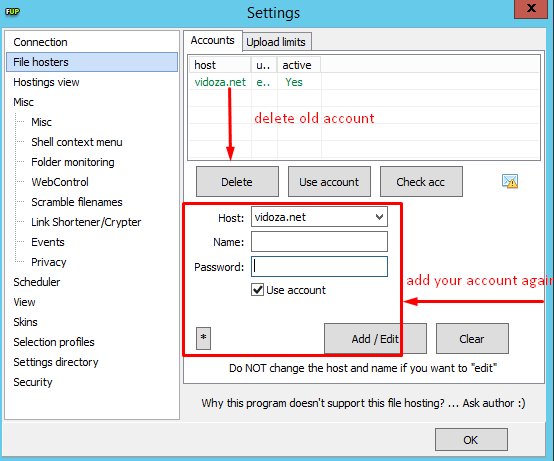Screen dimensions: 554x461
Task: Click into the Password field
Action: pyautogui.click(x=319, y=266)
